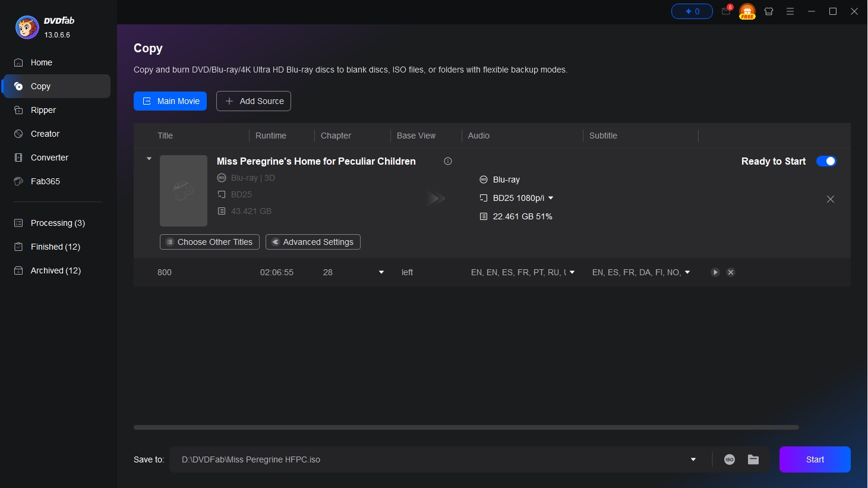Image resolution: width=868 pixels, height=488 pixels.
Task: Click the Title column header
Action: point(165,136)
